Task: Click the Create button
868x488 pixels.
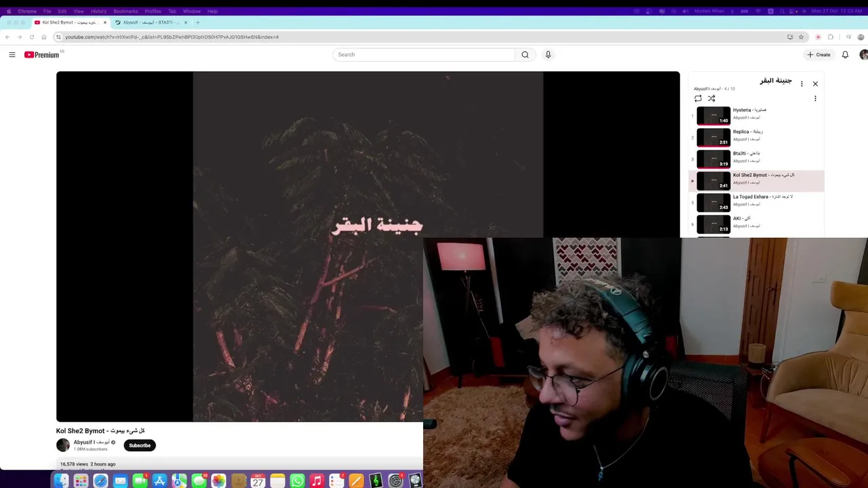Action: tap(818, 54)
